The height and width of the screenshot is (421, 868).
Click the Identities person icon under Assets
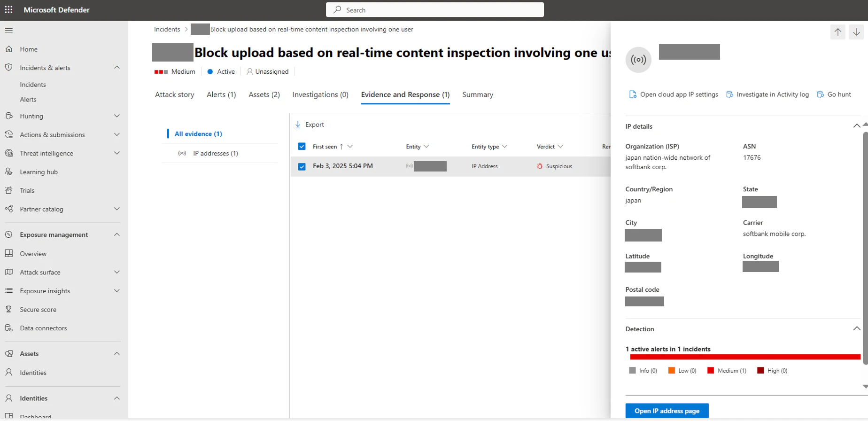[x=8, y=372]
